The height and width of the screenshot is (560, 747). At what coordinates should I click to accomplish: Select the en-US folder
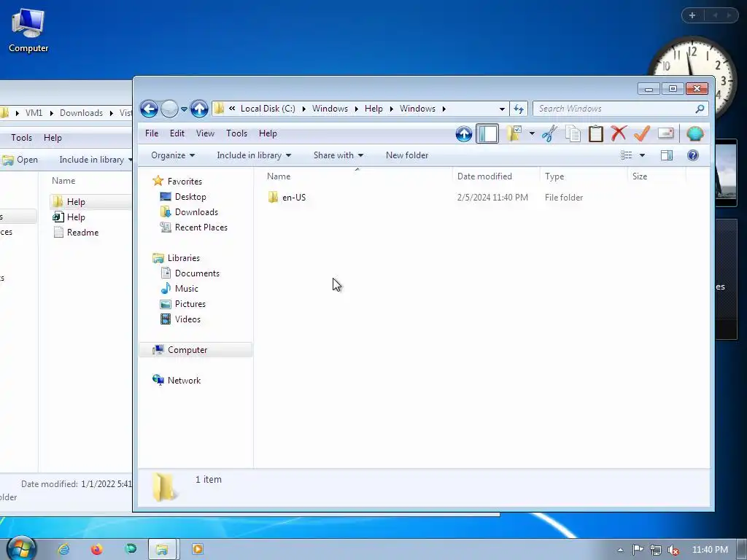tap(287, 198)
